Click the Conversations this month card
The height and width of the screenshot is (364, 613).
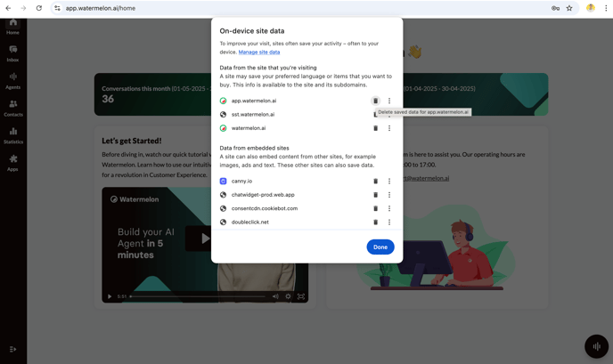(x=153, y=94)
